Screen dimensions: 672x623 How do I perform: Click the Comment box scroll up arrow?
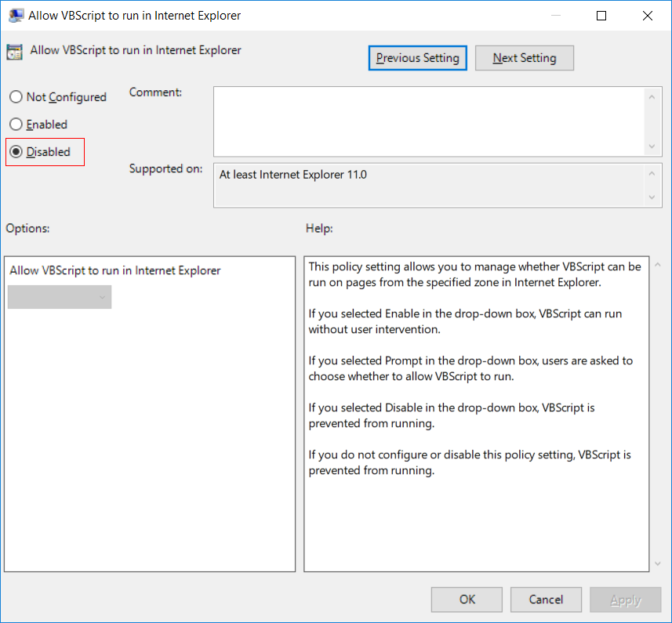coord(652,97)
